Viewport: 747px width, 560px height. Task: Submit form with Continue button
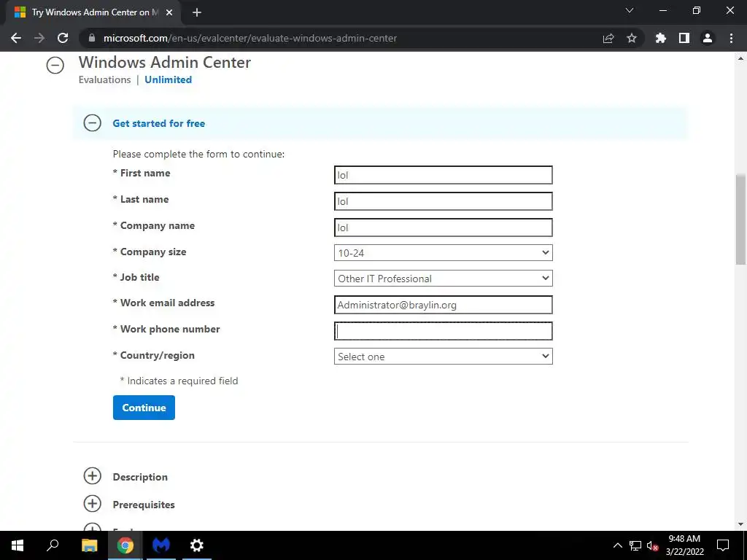[144, 408]
